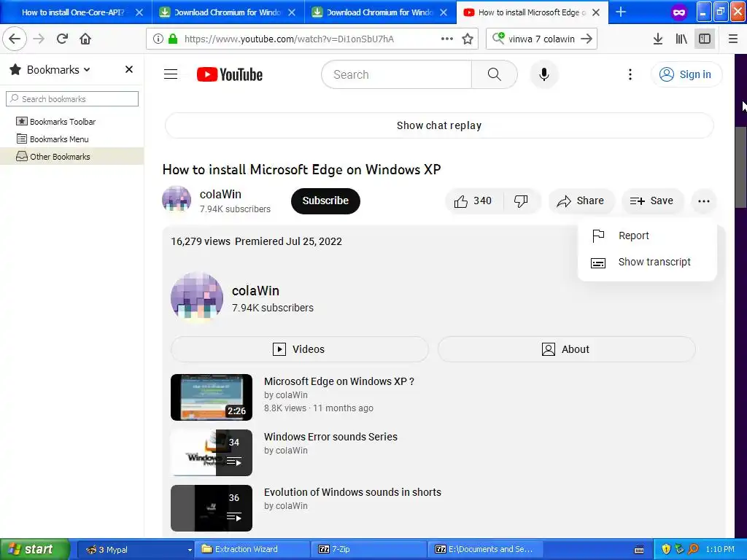Open Bookmarks Menu folder
This screenshot has height=560, width=747.
pyautogui.click(x=59, y=139)
